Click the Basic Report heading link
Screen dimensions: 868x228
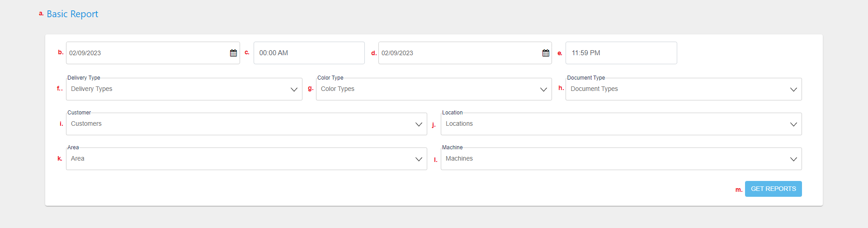point(72,14)
